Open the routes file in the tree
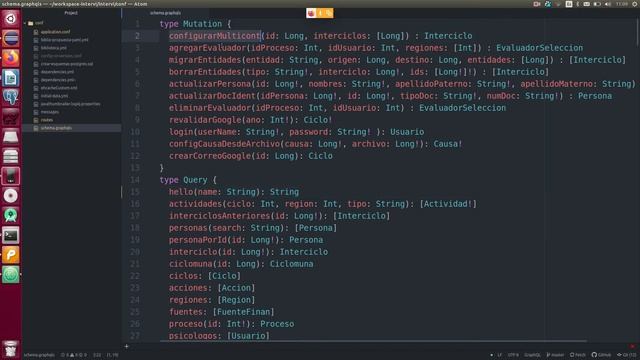Image resolution: width=640 pixels, height=360 pixels. point(47,120)
